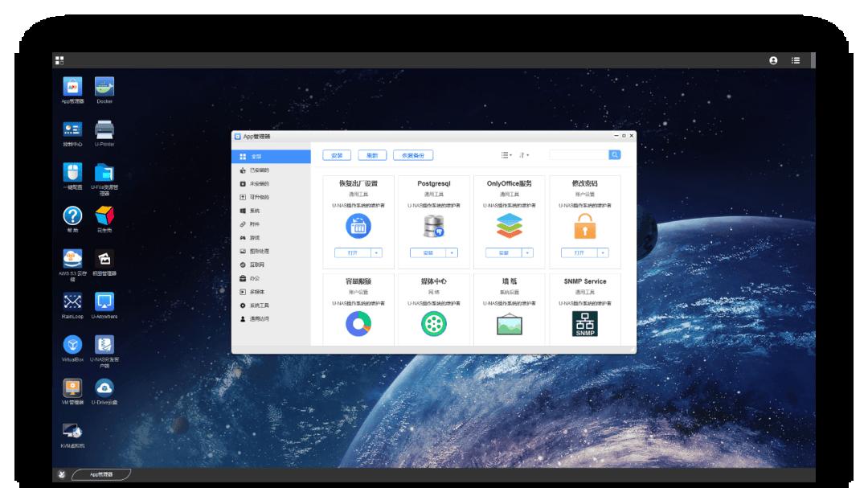868x488 pixels.
Task: Select the Not Installed category in the sidebar
Action: [x=272, y=183]
